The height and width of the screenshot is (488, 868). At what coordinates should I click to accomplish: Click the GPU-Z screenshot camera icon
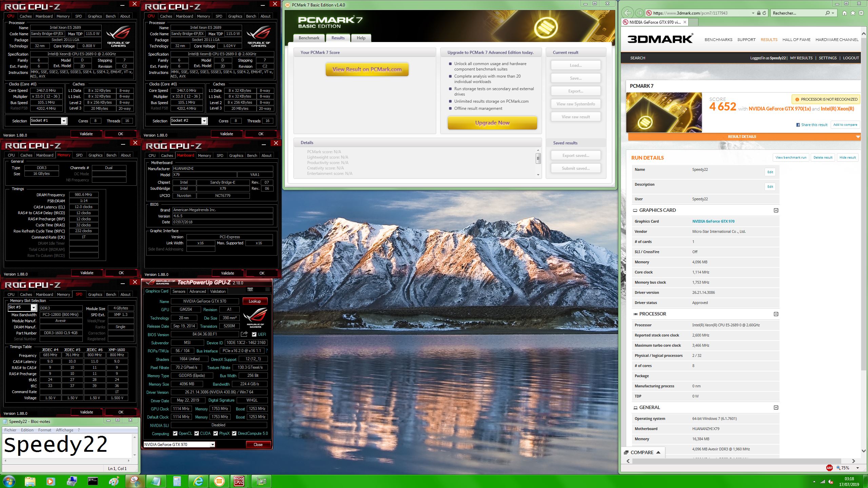[250, 290]
